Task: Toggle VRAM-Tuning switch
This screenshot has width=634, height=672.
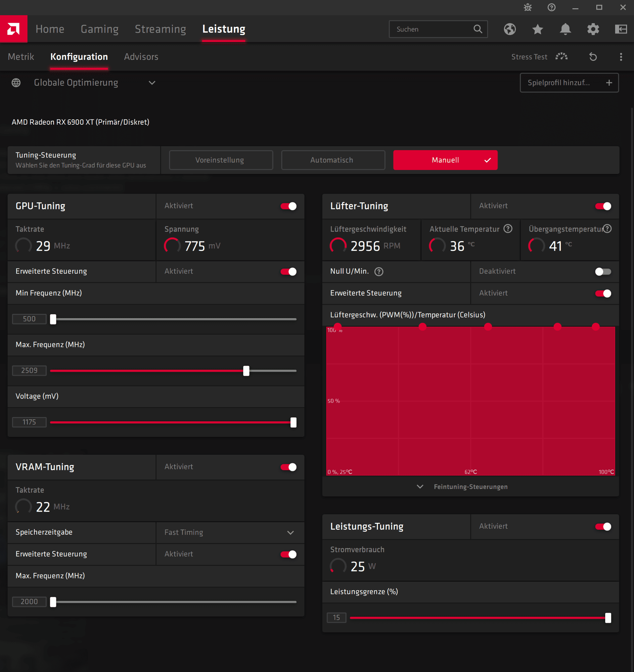Action: [x=289, y=467]
